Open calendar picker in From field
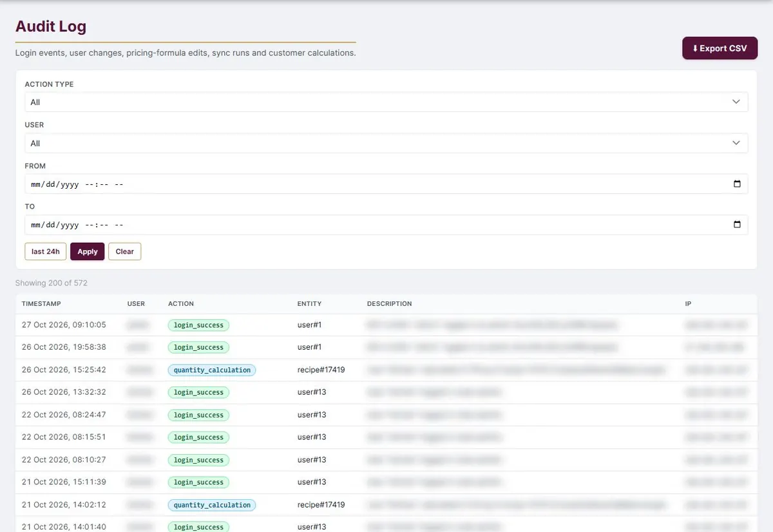This screenshot has height=532, width=773. click(x=737, y=184)
